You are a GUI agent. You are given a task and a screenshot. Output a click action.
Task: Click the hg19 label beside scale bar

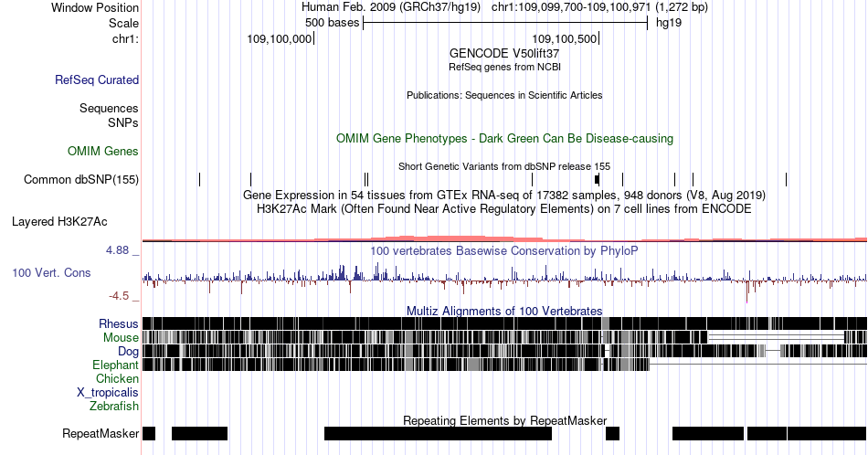669,23
